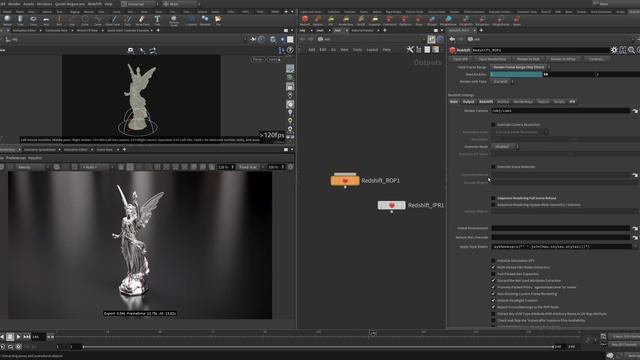Select the Sphere shelf tool
The width and height of the screenshot is (640, 360).
7,20
